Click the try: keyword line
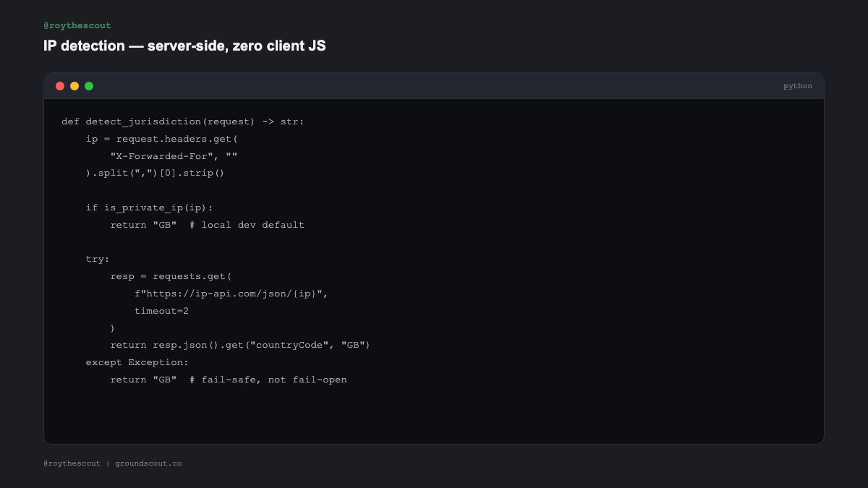This screenshot has width=868, height=488. tap(98, 259)
